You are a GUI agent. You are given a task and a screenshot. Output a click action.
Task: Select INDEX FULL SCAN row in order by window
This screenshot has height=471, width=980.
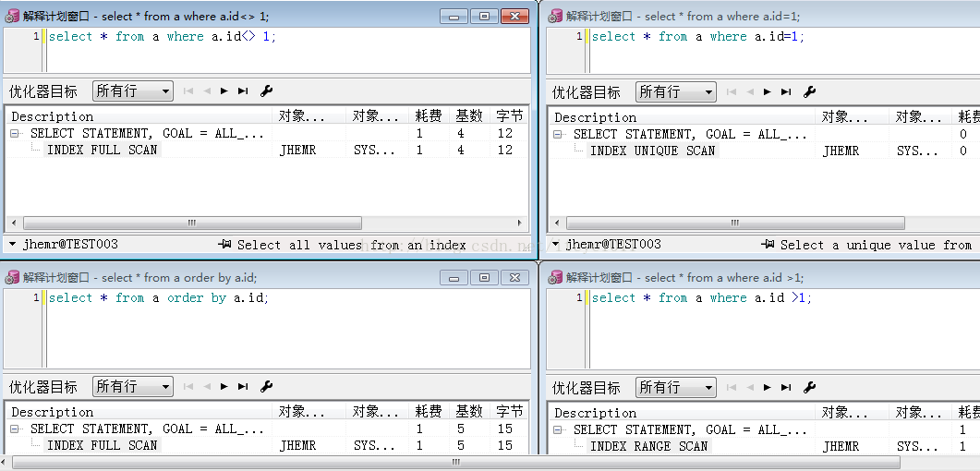pos(266,445)
